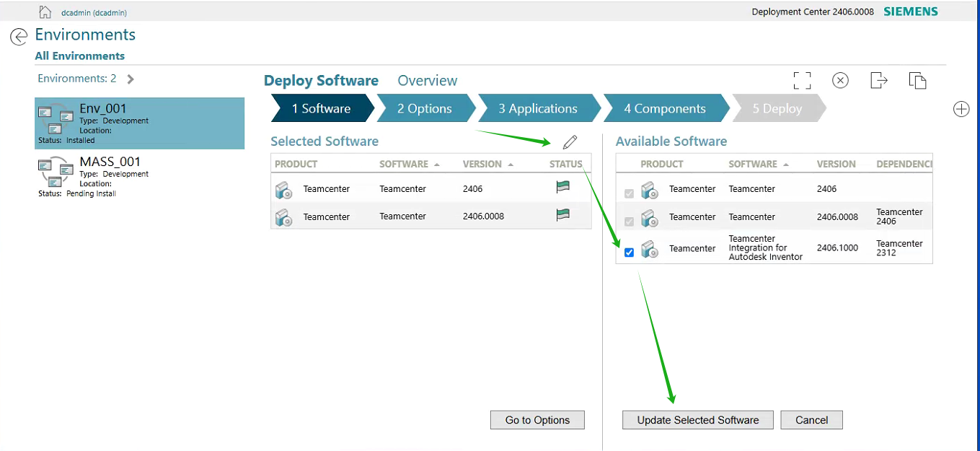Screen dimensions: 980x451
Task: Sort Selected Software by VERSION column
Action: [x=487, y=164]
